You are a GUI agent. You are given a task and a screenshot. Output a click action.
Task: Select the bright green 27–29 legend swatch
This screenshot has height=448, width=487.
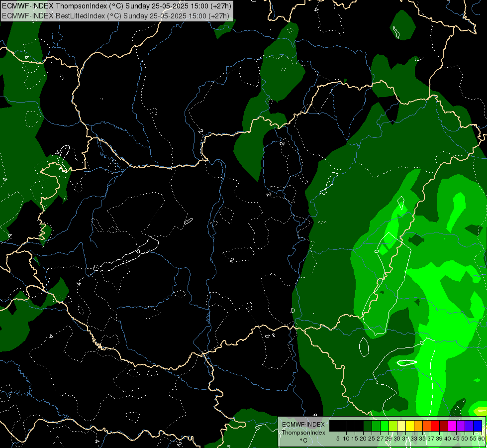tap(385, 426)
